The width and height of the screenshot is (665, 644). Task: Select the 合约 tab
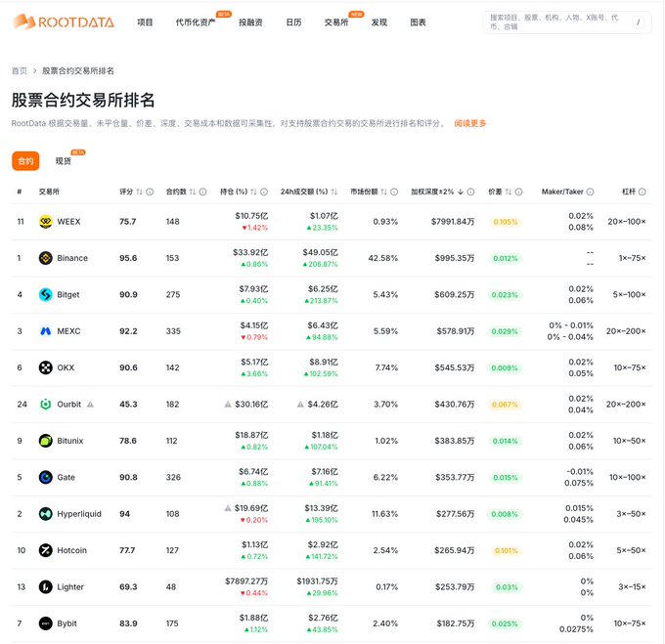pos(25,161)
